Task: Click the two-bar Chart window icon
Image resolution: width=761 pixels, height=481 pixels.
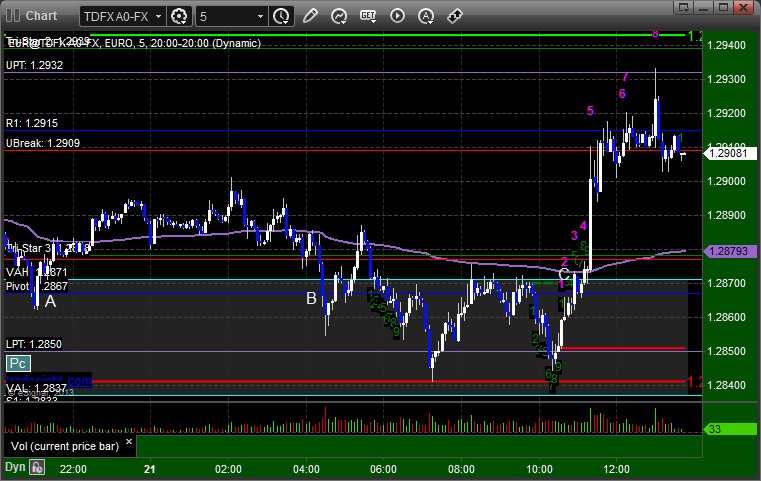Action: pos(13,16)
